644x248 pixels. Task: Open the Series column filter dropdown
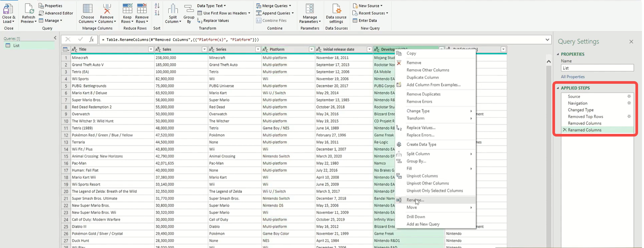[258, 49]
